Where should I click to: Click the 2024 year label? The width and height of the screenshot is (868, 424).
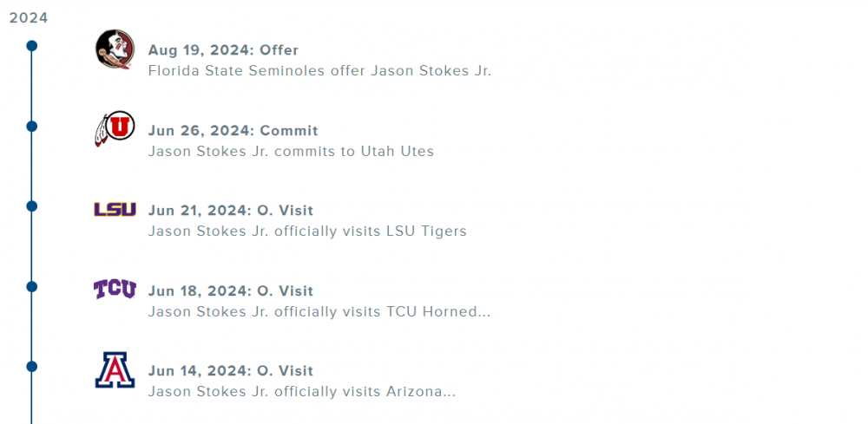tap(29, 18)
